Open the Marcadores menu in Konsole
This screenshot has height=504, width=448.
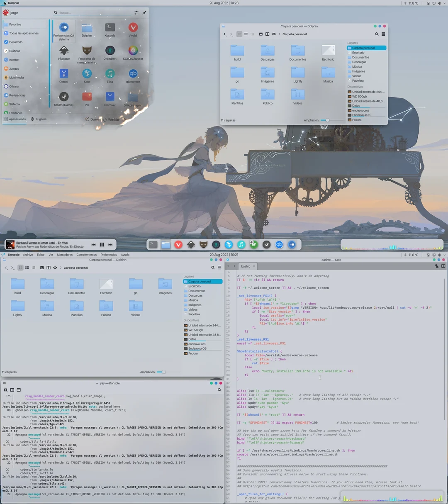coord(65,254)
